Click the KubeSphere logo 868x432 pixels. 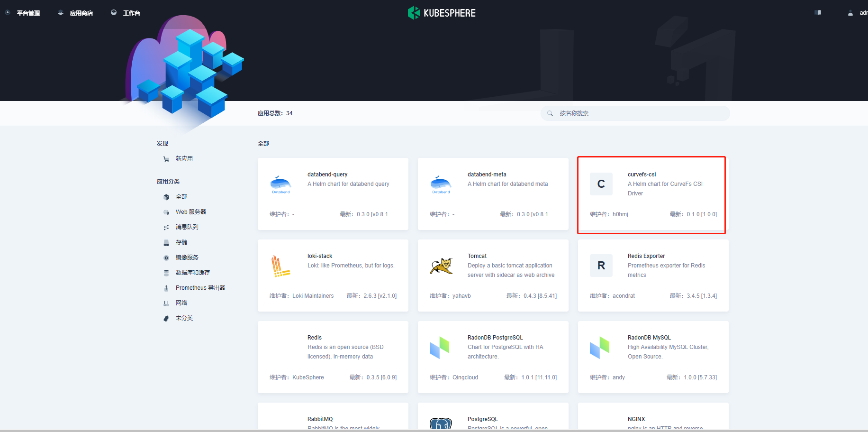[x=442, y=13]
